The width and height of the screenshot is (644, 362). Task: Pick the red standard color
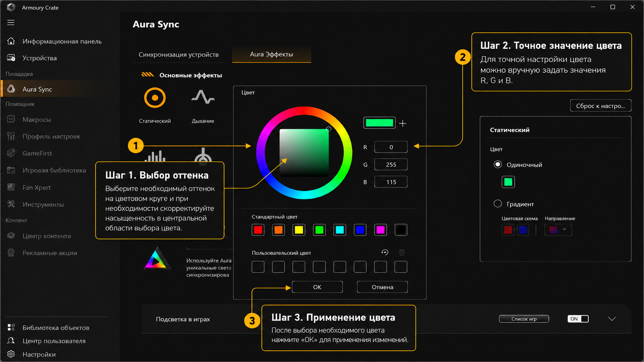[258, 230]
